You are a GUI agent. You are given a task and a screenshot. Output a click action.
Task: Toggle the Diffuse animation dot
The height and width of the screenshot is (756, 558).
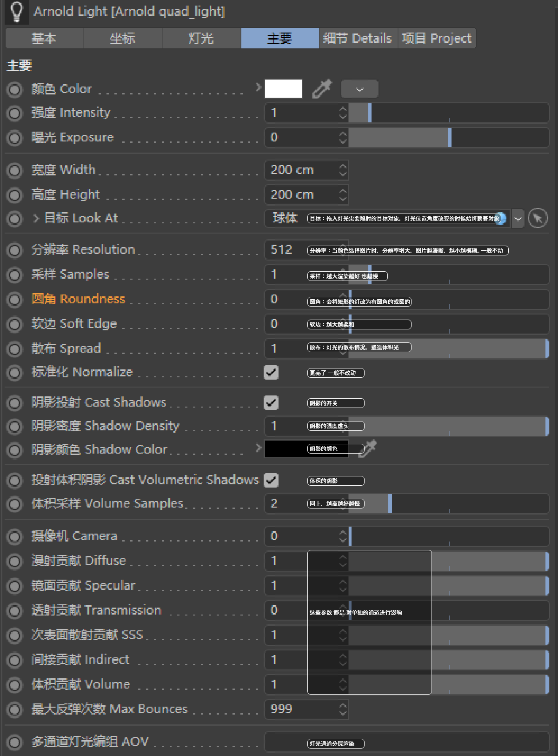pos(14,562)
